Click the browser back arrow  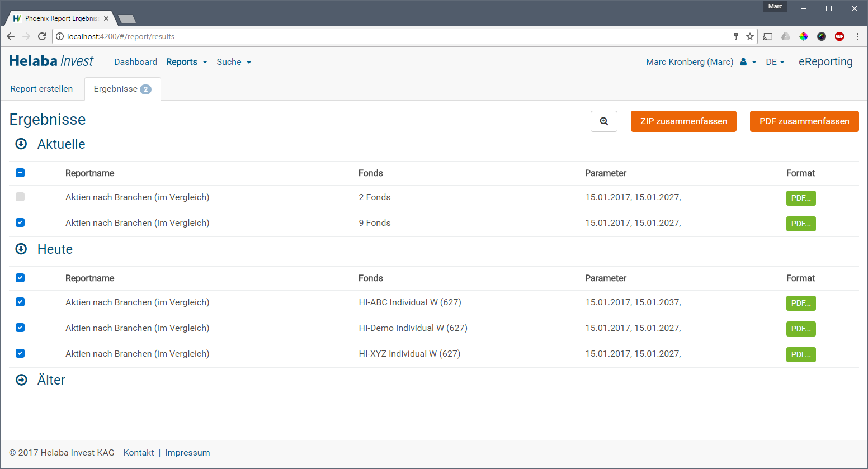click(x=11, y=36)
